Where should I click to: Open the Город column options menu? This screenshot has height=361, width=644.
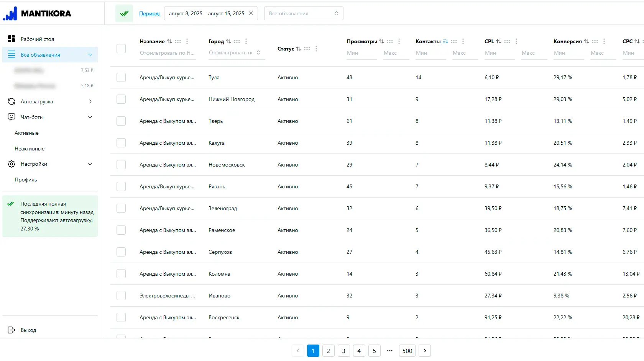tap(246, 41)
